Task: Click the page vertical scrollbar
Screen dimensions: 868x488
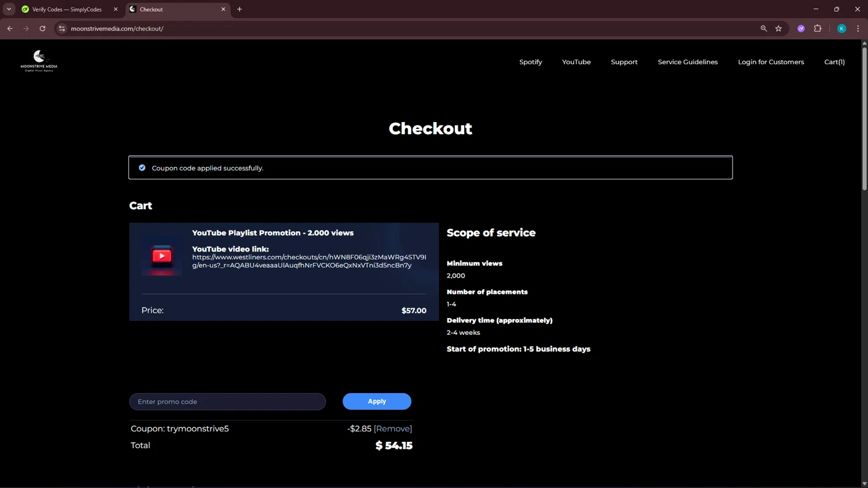Action: coord(865,119)
